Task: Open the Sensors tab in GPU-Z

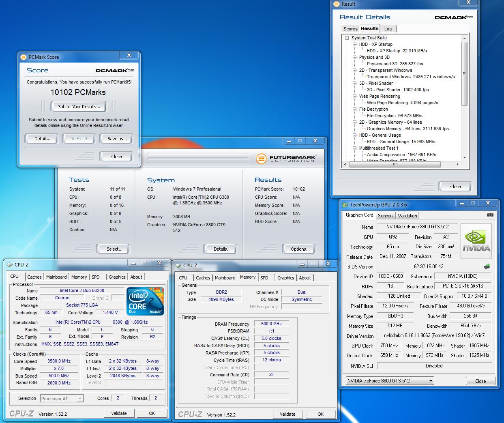Action: click(386, 216)
